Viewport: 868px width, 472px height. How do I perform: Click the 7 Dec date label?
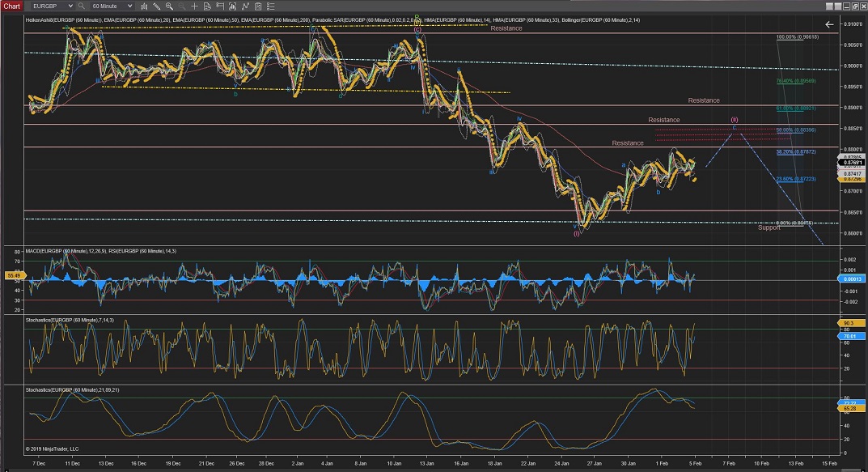[x=39, y=463]
